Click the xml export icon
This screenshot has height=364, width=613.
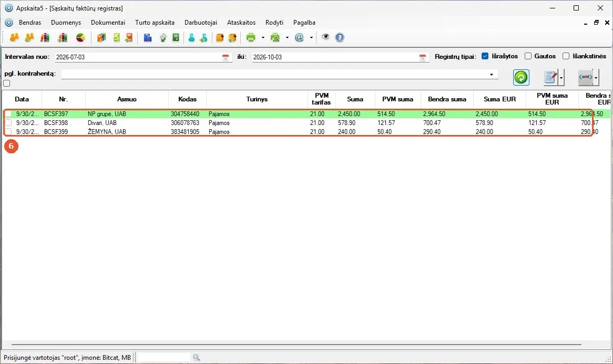(x=586, y=77)
